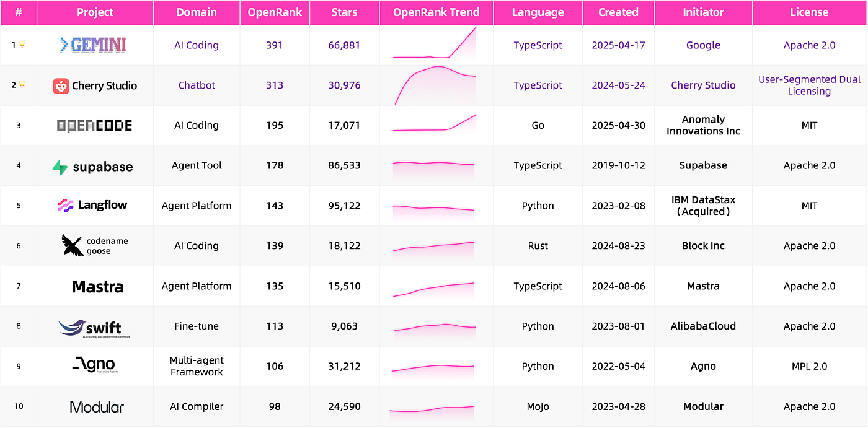Image resolution: width=868 pixels, height=428 pixels.
Task: Click the codename goose logo
Action: [95, 245]
